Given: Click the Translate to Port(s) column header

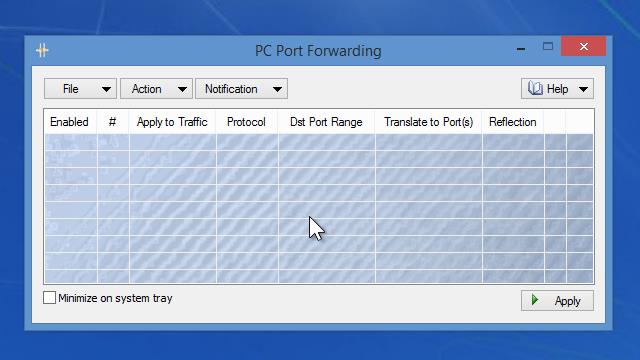Looking at the screenshot, I should (428, 122).
